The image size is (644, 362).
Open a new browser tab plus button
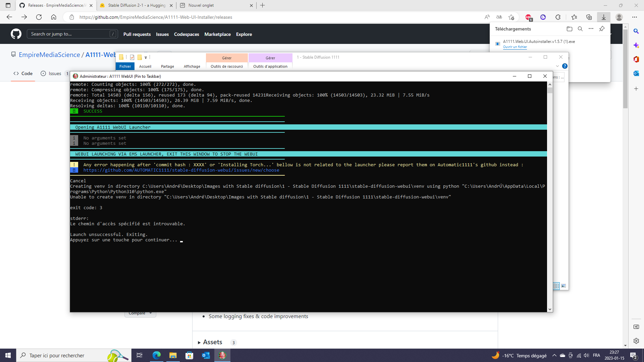pyautogui.click(x=263, y=5)
